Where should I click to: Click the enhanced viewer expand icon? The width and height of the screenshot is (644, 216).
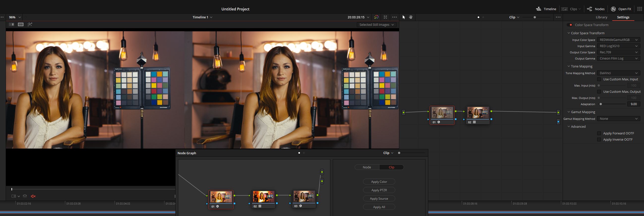click(385, 17)
